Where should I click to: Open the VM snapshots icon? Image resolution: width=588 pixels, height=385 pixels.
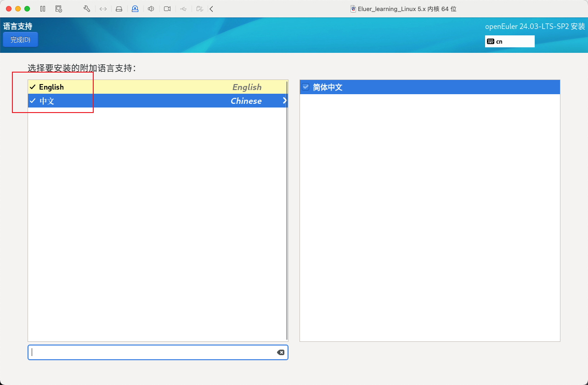click(58, 9)
